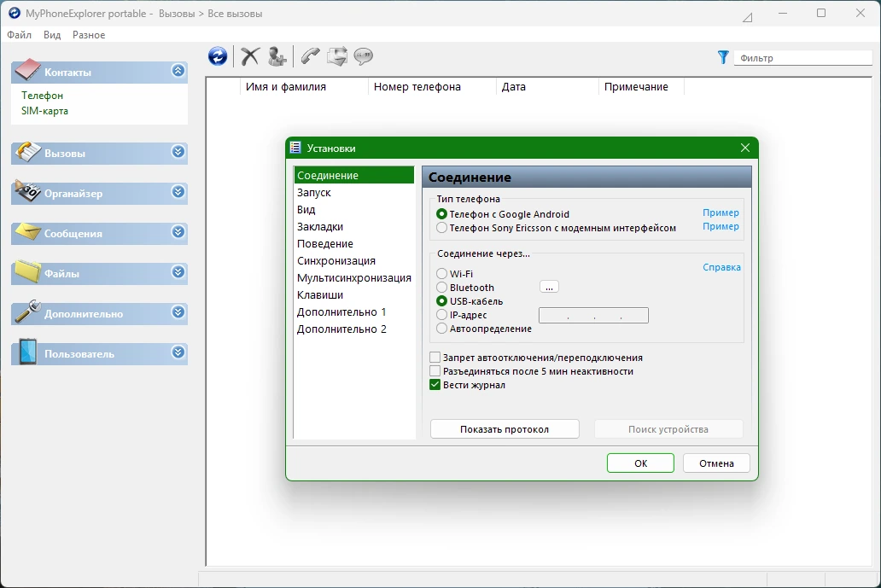Click the IP address input field
The height and width of the screenshot is (588, 881).
click(x=593, y=316)
